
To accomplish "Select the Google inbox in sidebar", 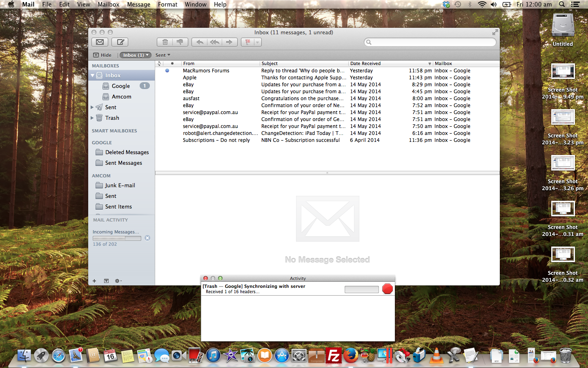I will 121,86.
